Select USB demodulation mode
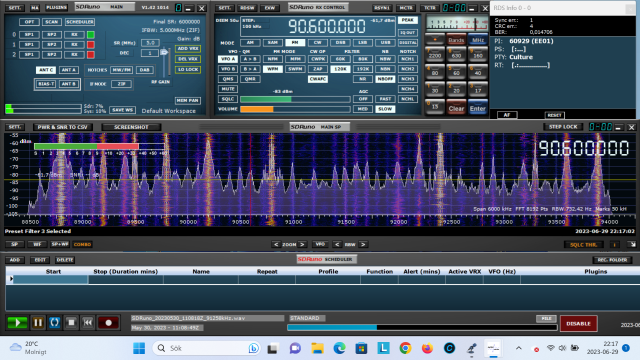This screenshot has height=360, width=640. (x=385, y=42)
